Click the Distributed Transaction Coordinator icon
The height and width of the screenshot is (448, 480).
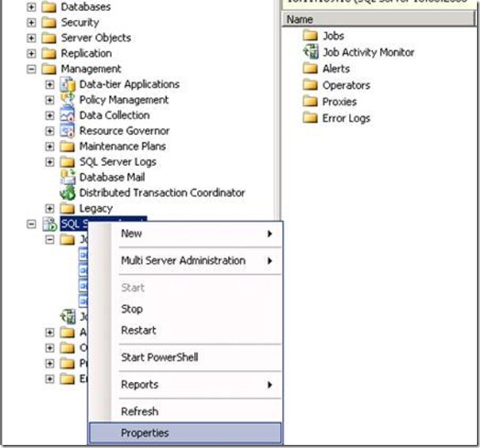click(68, 193)
